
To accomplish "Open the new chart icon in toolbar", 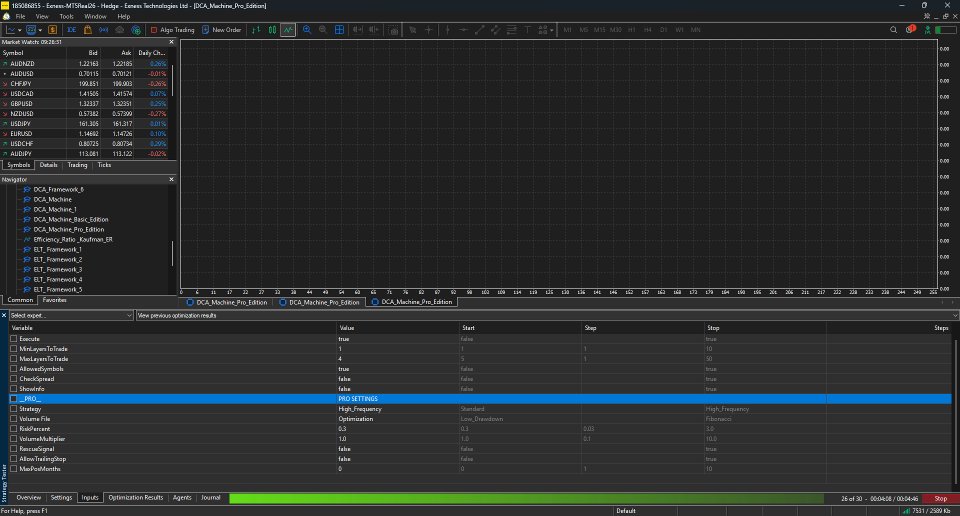I will pos(10,29).
